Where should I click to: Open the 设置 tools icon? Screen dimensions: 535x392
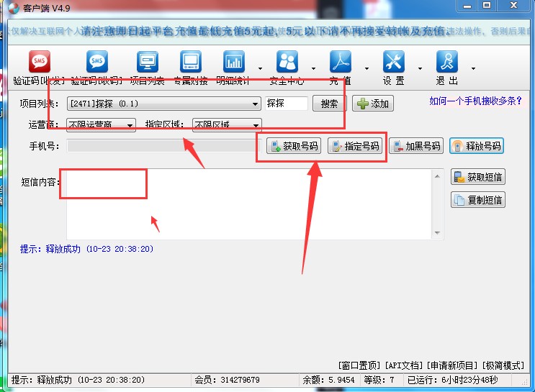click(393, 62)
